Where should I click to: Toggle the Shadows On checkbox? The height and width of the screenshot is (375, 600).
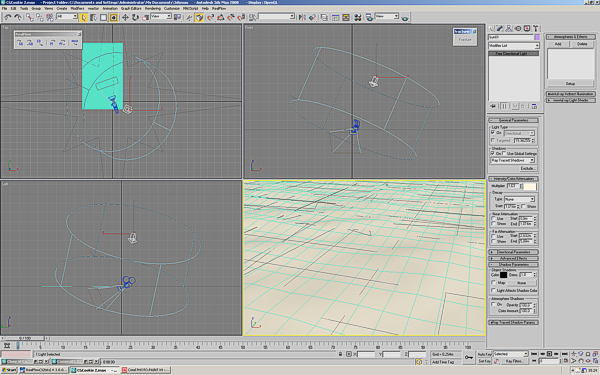click(x=493, y=153)
